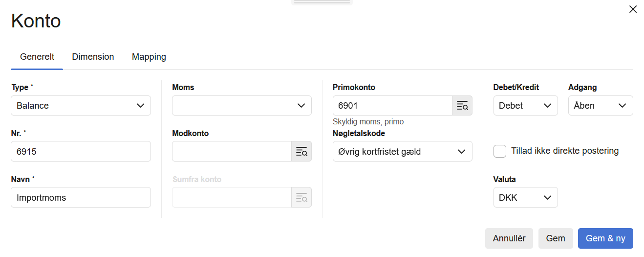Open the Debet/Kredit dropdown
Screen dimensions: 644x257
coord(525,106)
